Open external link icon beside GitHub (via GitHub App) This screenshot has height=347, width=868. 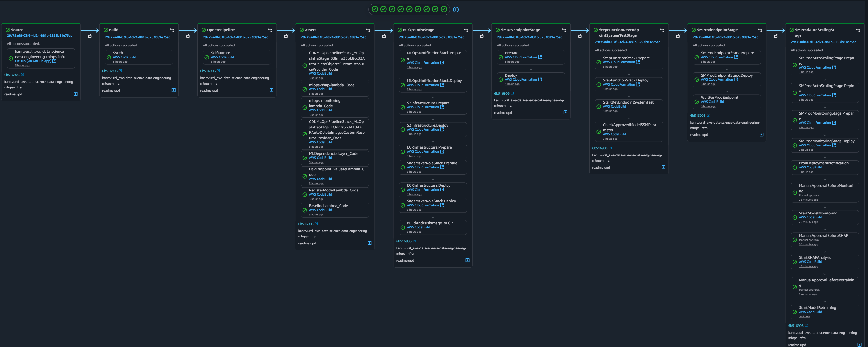55,61
